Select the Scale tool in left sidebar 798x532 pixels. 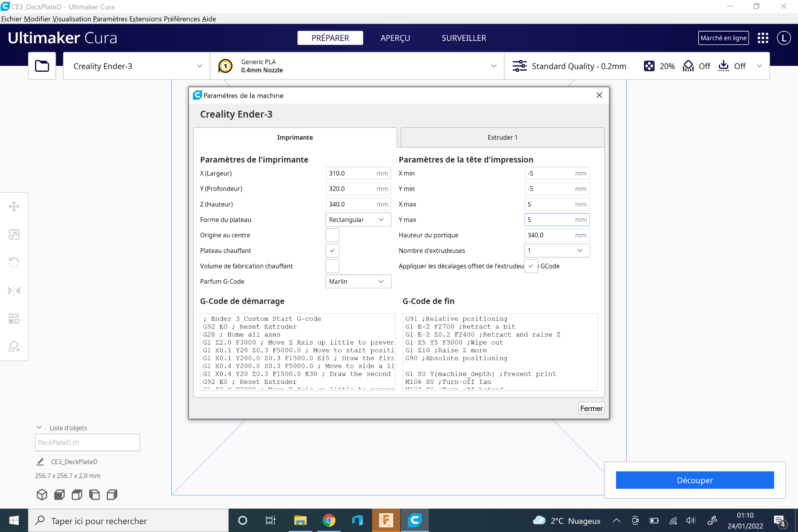point(14,235)
